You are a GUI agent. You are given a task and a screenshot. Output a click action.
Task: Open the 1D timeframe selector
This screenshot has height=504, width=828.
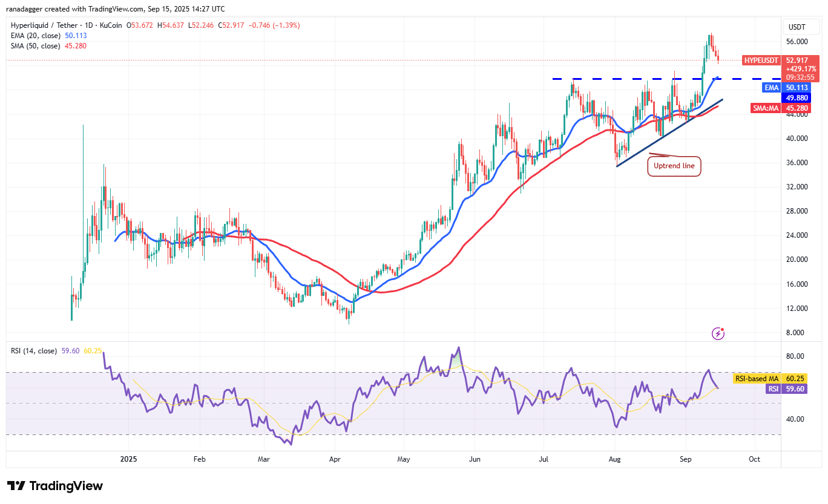[88, 25]
